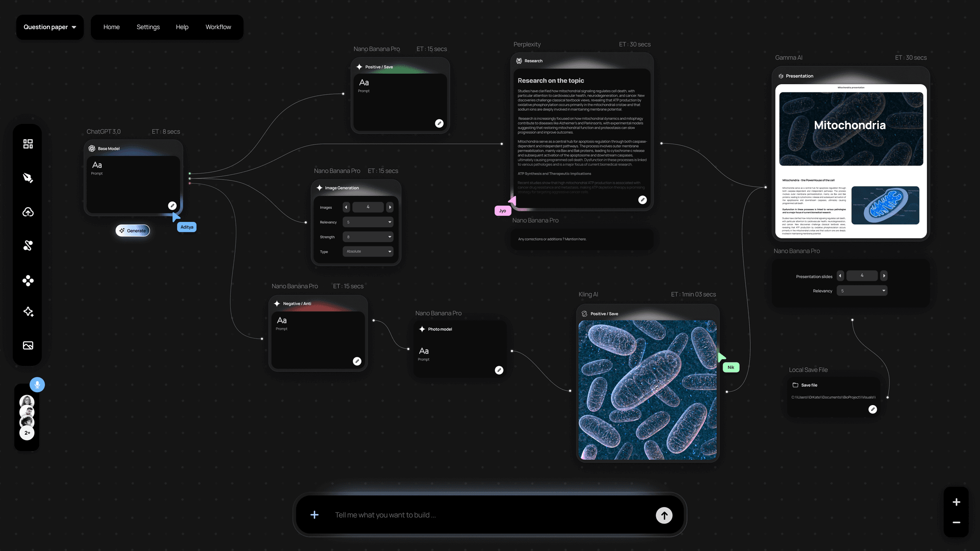Go to the Workflow menu item
This screenshot has width=980, height=551.
click(218, 27)
